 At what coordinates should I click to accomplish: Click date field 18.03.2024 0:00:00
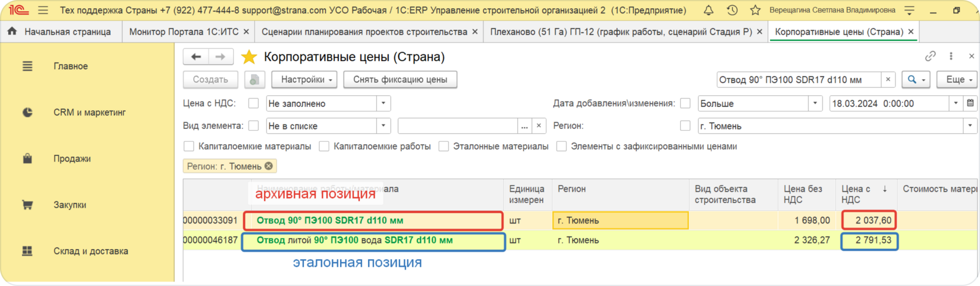tap(889, 103)
